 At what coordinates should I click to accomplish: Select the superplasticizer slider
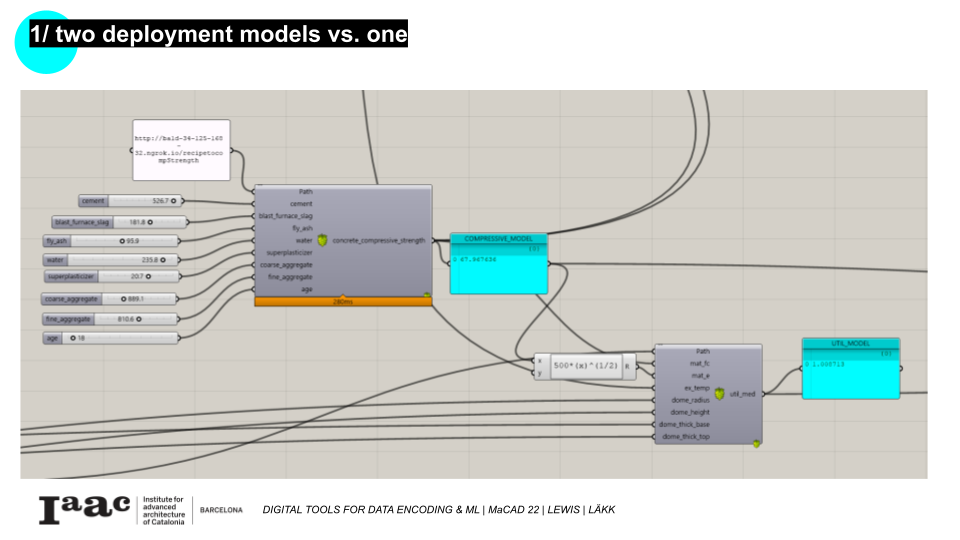point(113,276)
